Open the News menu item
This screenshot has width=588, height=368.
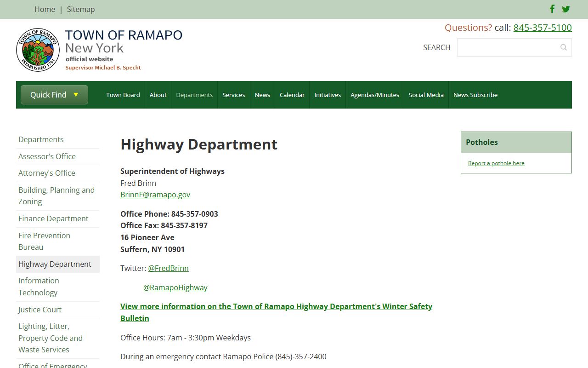coord(262,95)
